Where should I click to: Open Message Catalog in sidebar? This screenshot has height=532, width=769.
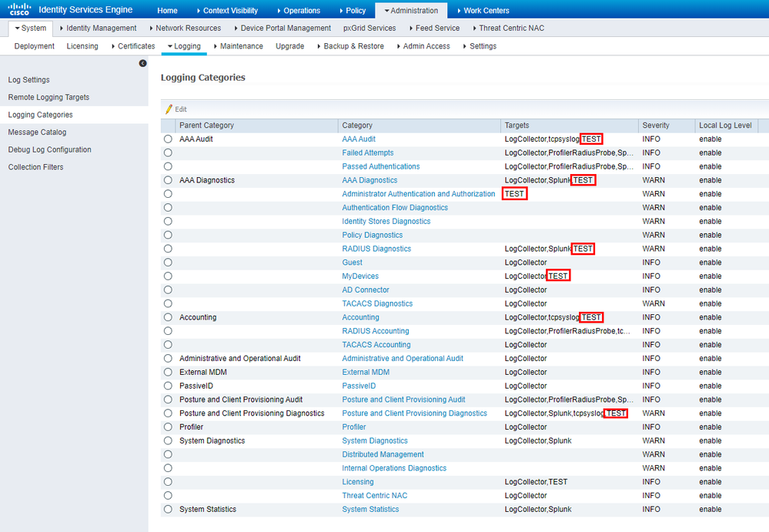(37, 132)
